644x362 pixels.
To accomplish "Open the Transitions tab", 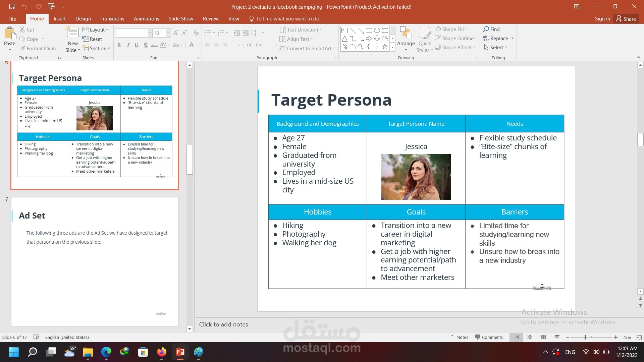I will (x=112, y=18).
